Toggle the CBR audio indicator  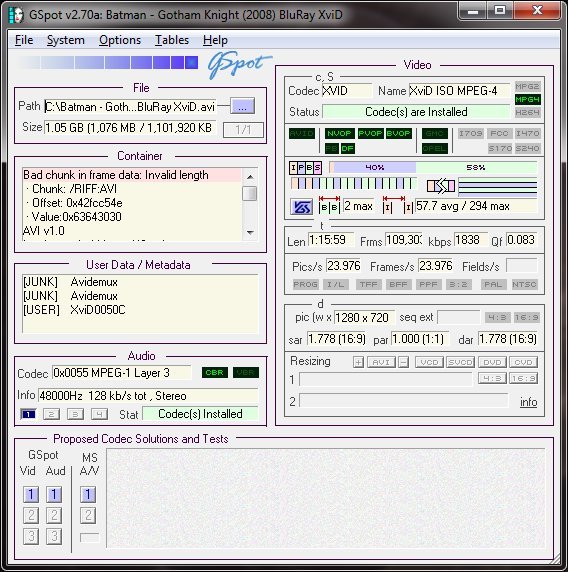tap(215, 372)
